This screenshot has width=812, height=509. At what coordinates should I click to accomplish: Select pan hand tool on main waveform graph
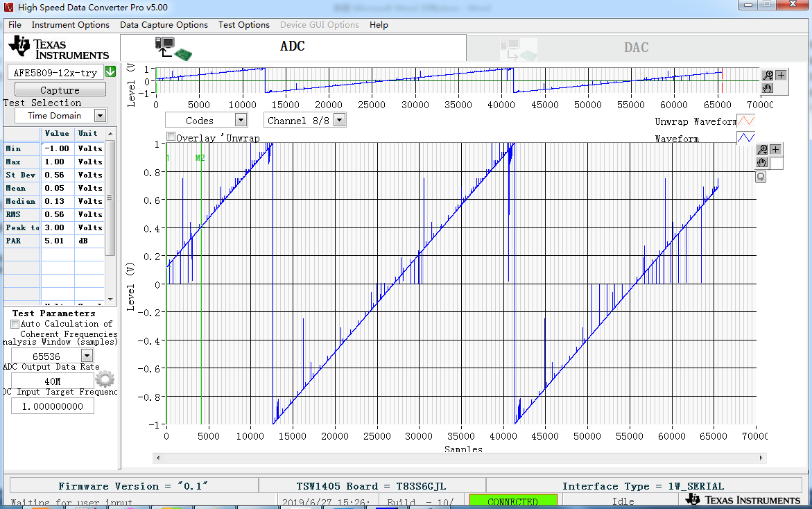762,162
